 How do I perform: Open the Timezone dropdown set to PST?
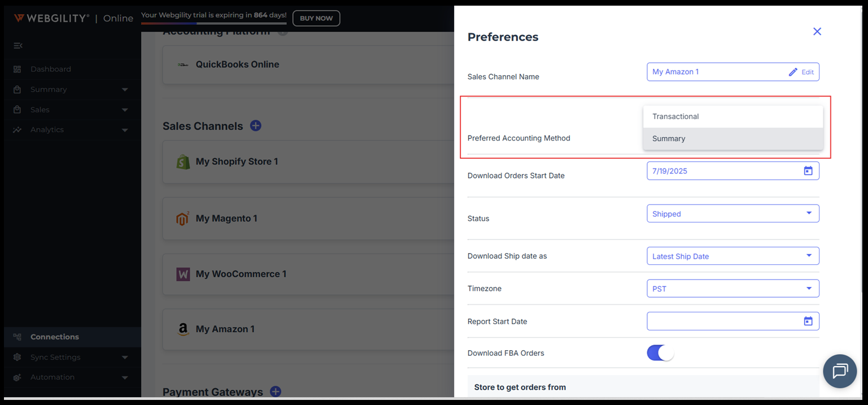click(x=732, y=289)
